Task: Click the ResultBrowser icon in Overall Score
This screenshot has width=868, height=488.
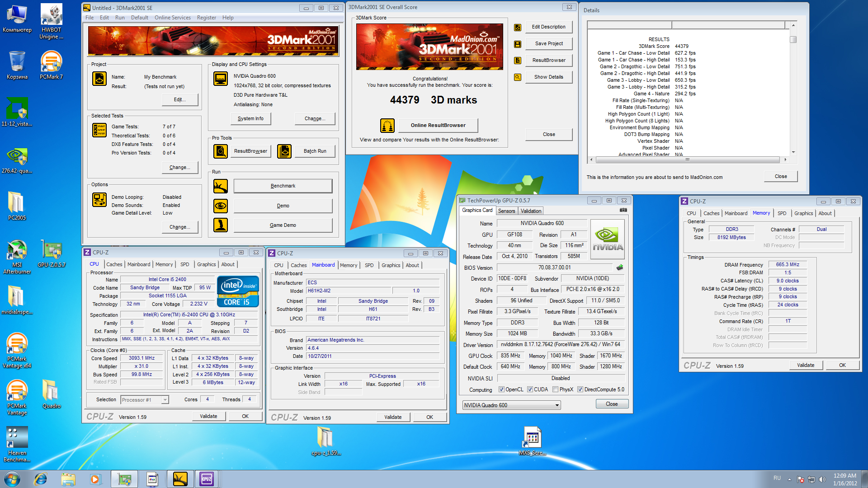Action: pos(518,61)
